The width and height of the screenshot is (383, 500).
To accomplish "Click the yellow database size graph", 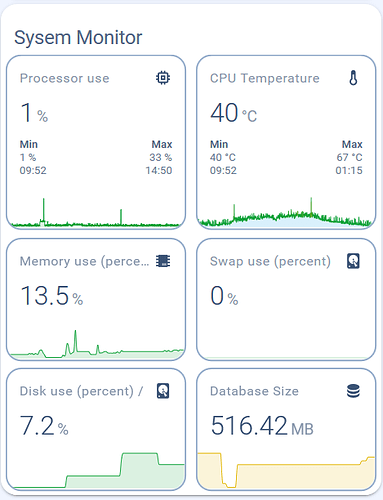I will point(286,470).
